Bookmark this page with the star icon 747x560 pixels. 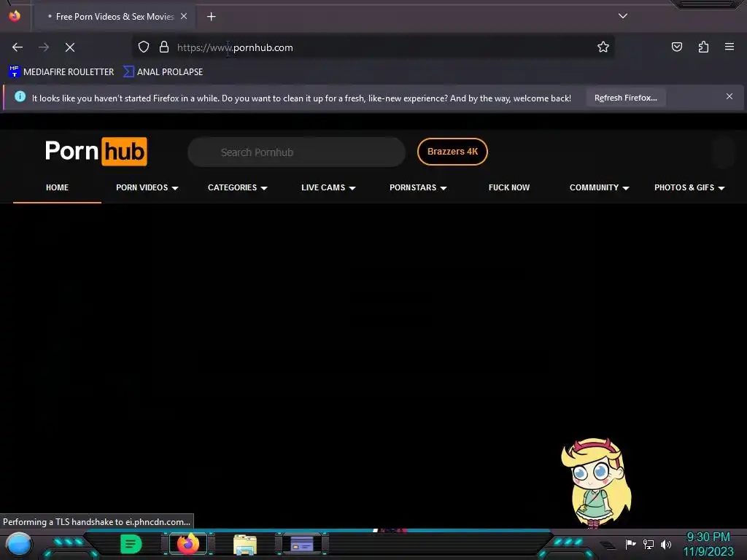(x=603, y=47)
